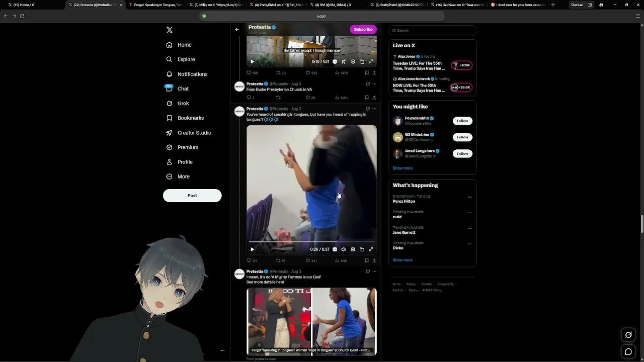Expand the More menu in the sidebar
Screen dimensions: 644x362
178,176
